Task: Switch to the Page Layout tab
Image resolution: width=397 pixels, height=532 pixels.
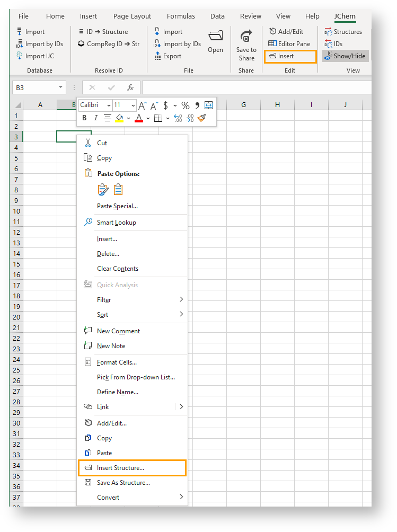Action: 132,16
